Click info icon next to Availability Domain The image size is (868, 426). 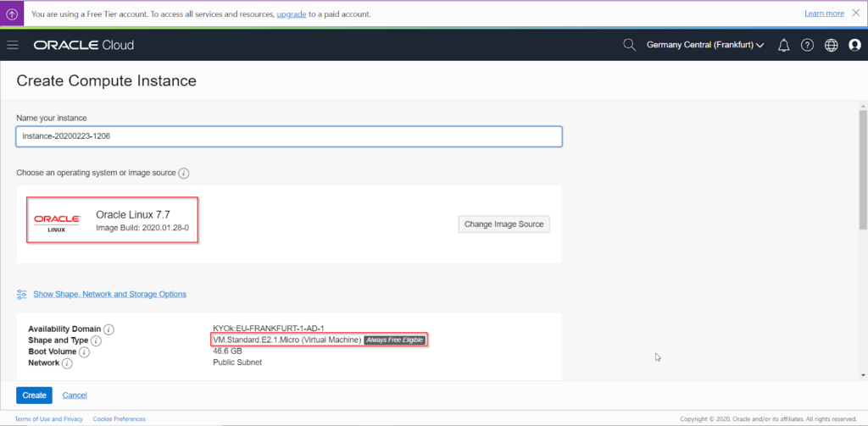pyautogui.click(x=109, y=329)
